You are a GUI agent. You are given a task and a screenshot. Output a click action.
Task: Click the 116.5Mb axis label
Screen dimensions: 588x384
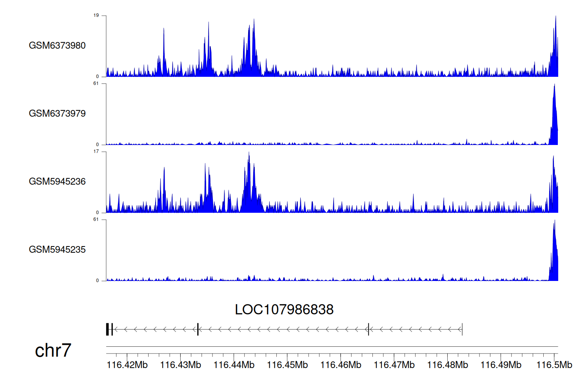point(554,365)
